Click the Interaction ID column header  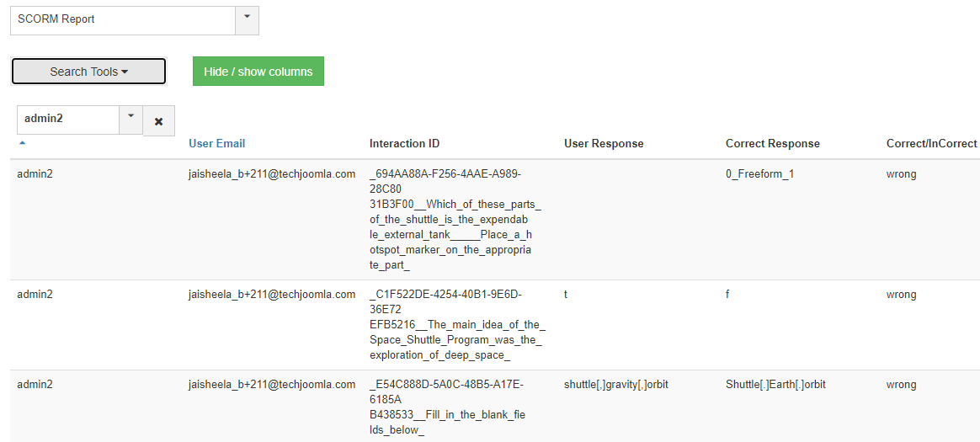404,143
